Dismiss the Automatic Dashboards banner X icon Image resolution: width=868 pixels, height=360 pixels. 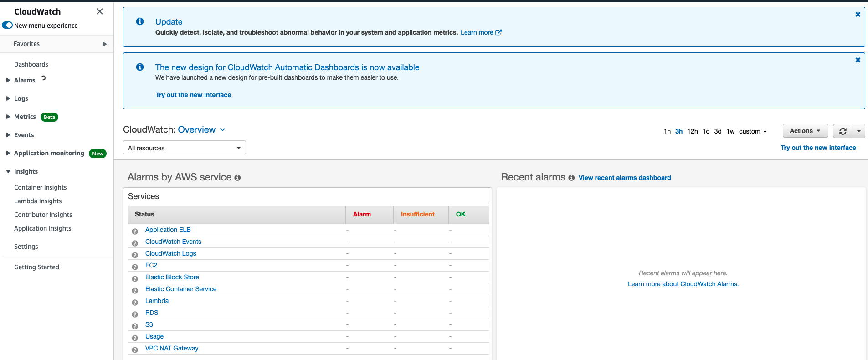point(858,60)
